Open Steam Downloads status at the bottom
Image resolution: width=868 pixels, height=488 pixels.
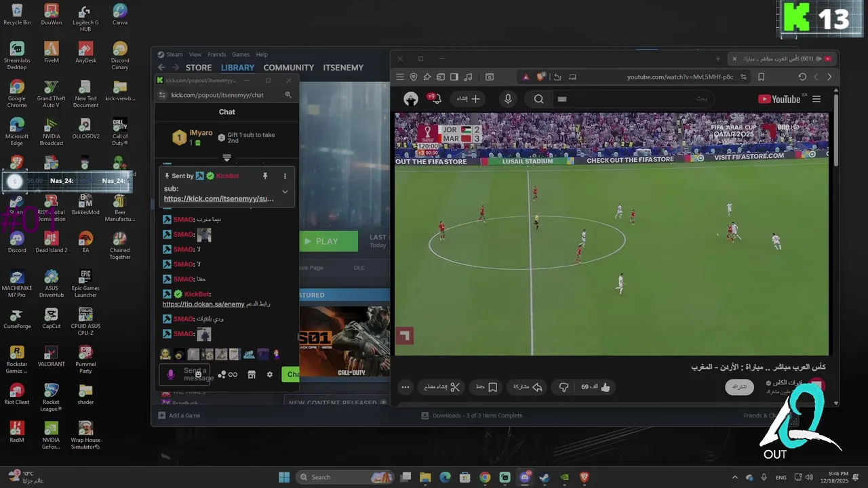tap(472, 415)
